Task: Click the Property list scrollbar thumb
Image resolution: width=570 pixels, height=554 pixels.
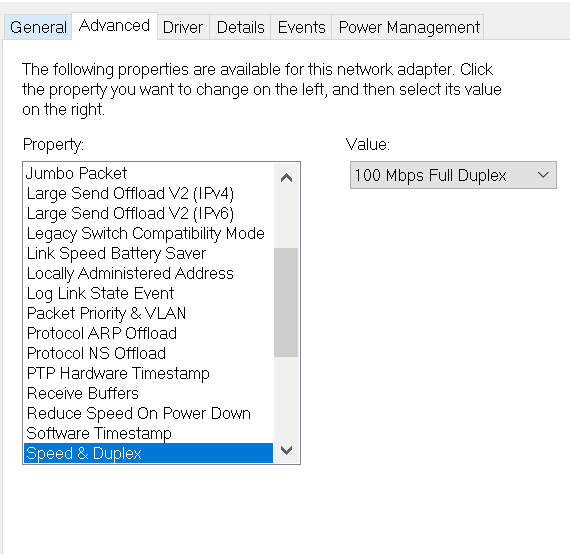Action: (286, 302)
